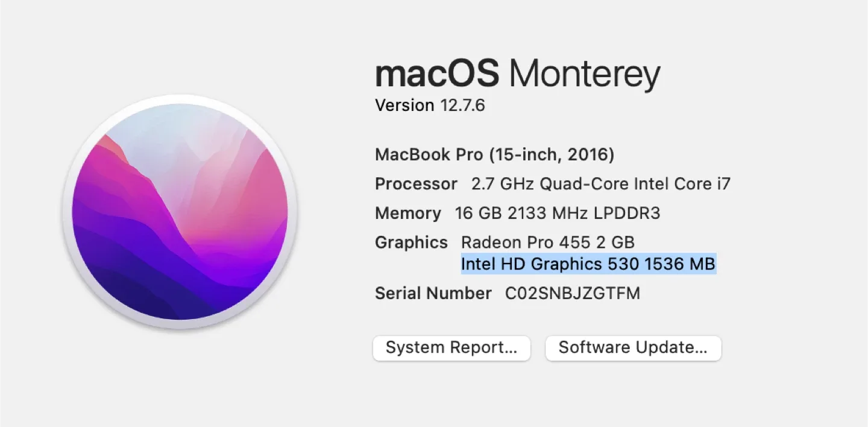Open Software Update

pos(633,347)
